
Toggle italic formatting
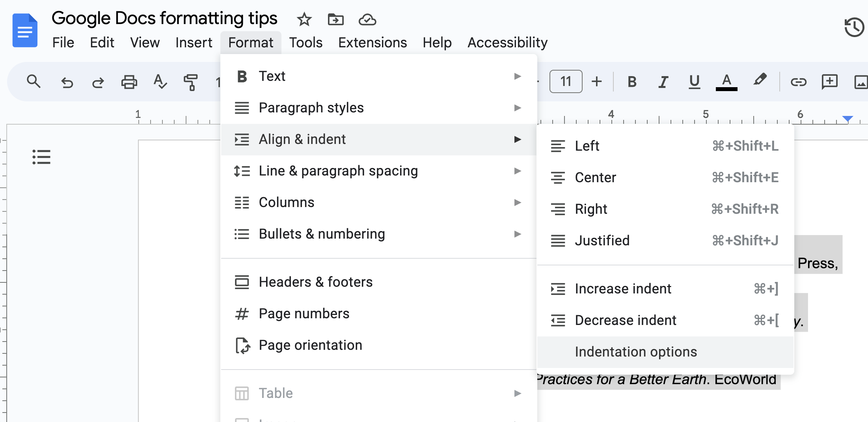tap(663, 82)
